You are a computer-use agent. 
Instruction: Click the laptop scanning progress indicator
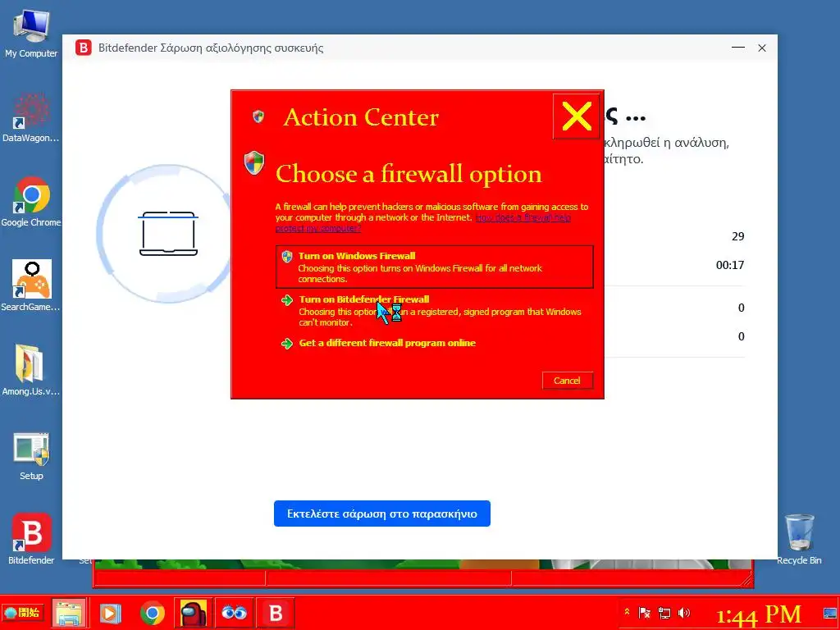pos(168,234)
